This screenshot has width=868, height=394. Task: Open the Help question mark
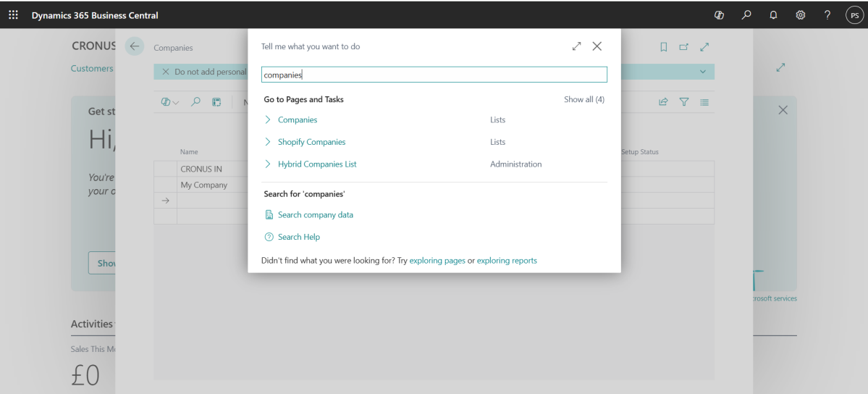tap(827, 15)
